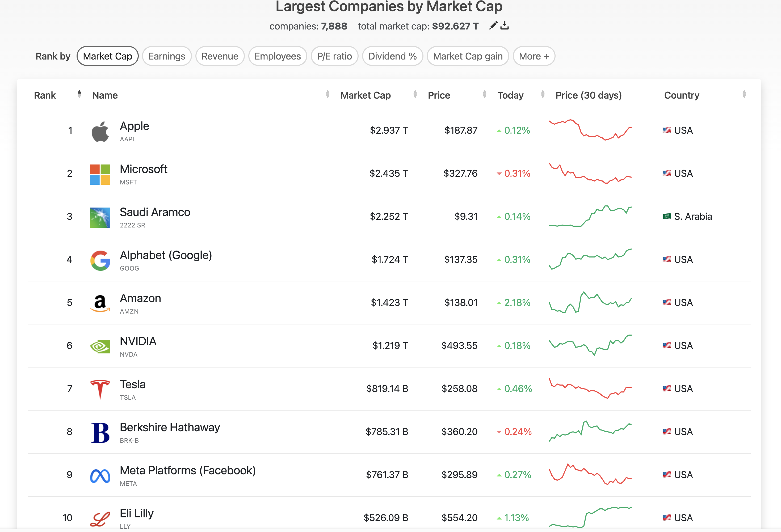
Task: Open the Alphabet (Google) company link
Action: coord(166,255)
